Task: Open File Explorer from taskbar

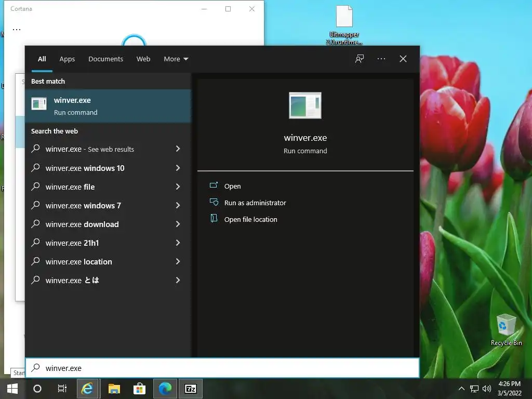Action: point(114,389)
